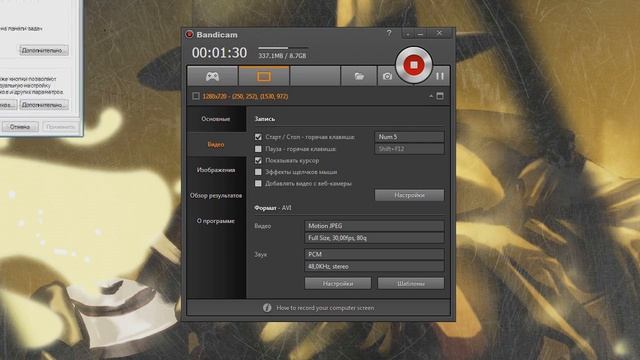The image size is (640, 360).
Task: Enable add webcam video checkbox
Action: (x=258, y=183)
